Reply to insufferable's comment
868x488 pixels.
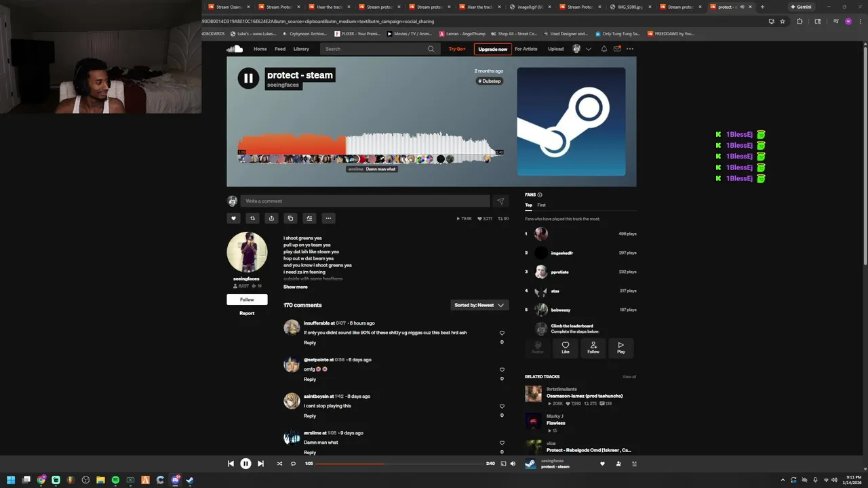point(310,342)
